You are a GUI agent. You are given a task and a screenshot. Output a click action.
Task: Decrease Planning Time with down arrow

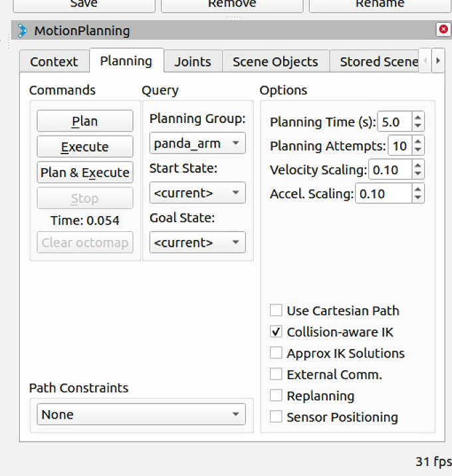pyautogui.click(x=418, y=126)
